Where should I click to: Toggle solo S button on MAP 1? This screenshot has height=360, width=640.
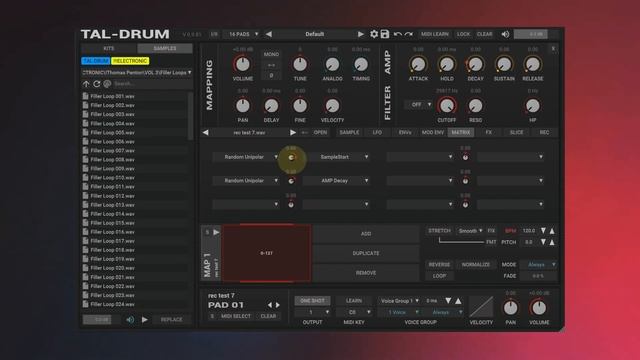pos(207,232)
